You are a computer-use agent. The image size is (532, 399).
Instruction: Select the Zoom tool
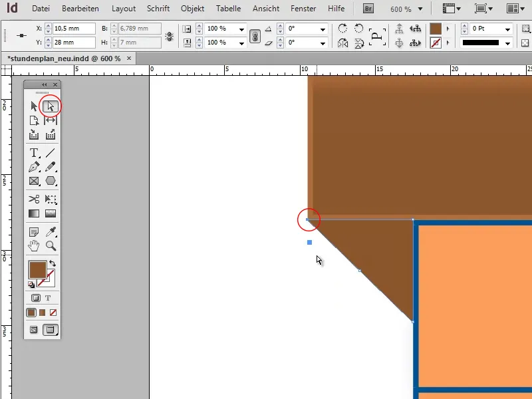click(51, 245)
